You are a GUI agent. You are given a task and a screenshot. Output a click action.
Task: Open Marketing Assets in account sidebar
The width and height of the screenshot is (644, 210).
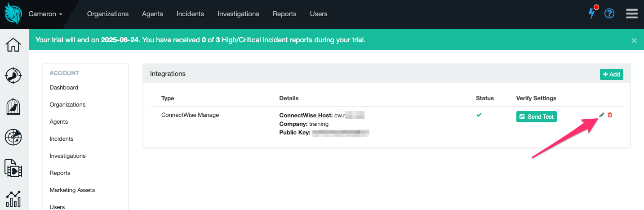coord(72,190)
